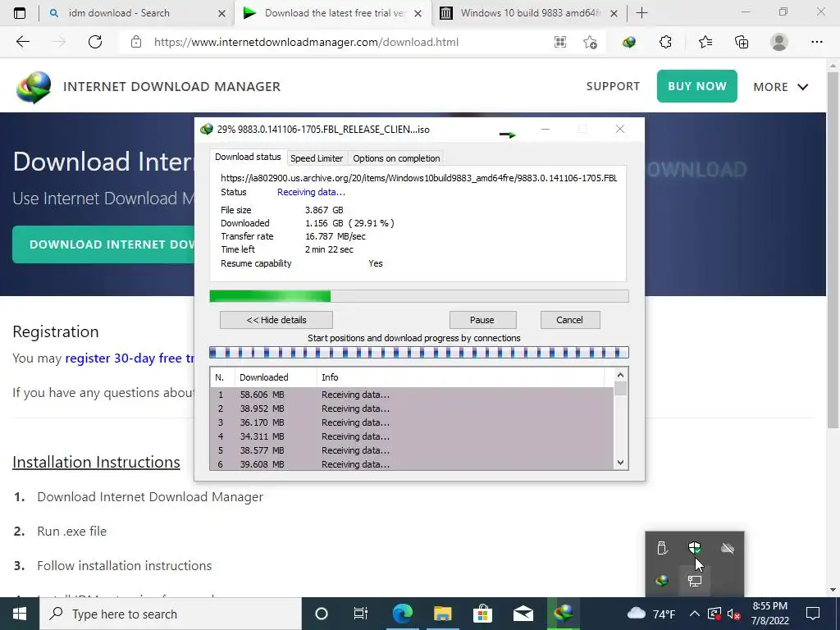
Task: Click IDM taskbar button
Action: (563, 614)
